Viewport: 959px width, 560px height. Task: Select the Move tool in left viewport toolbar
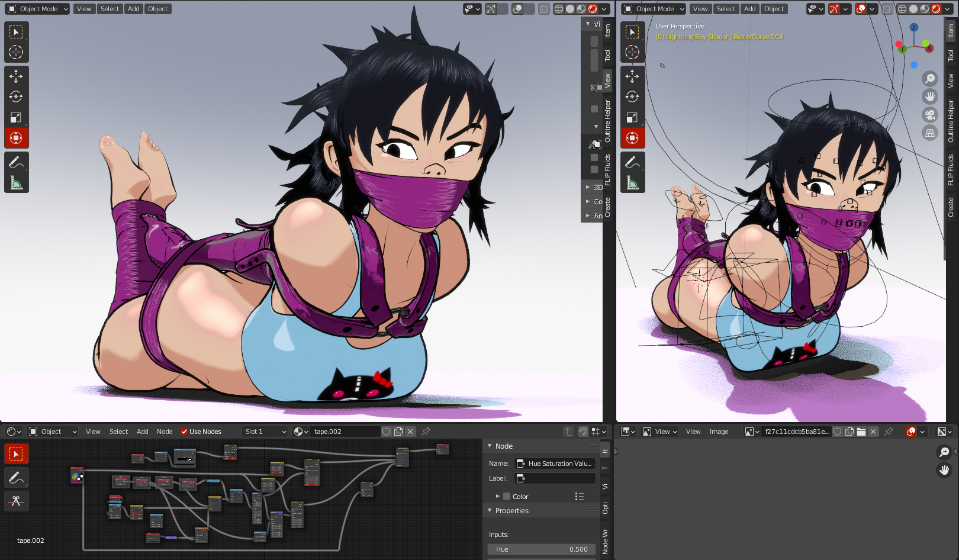[16, 76]
